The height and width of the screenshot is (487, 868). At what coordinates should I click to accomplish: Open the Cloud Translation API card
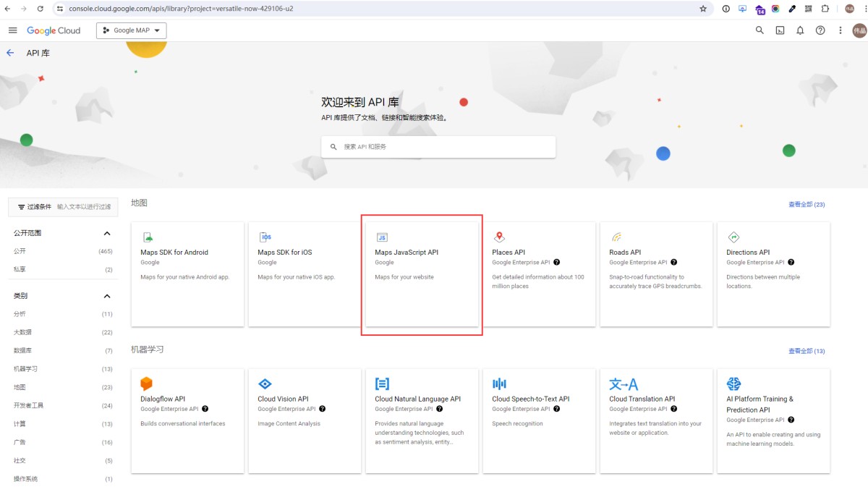pyautogui.click(x=656, y=420)
